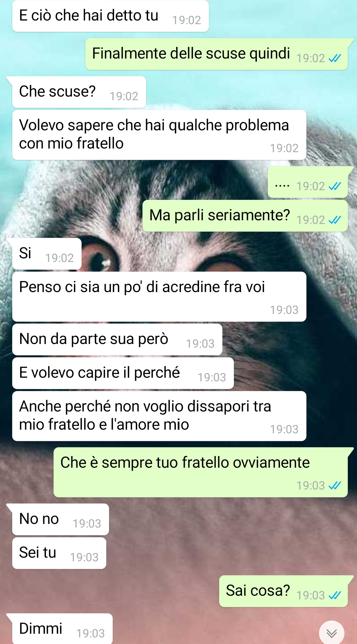Select the 'No no' message bubble
Screen dimensions: 357x644
pyautogui.click(x=60, y=519)
